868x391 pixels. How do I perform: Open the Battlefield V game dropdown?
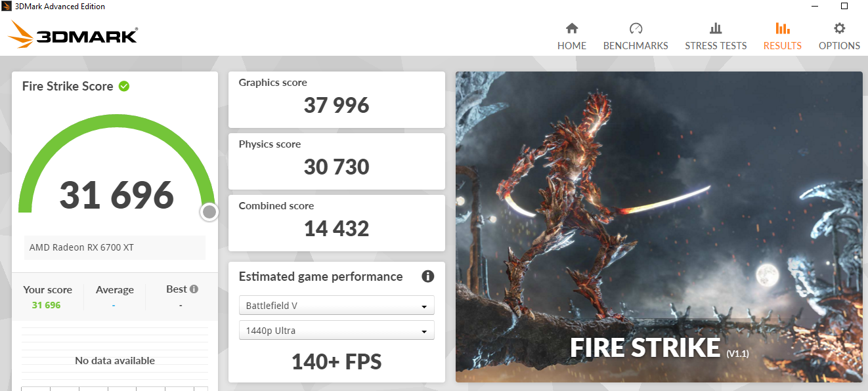[337, 306]
